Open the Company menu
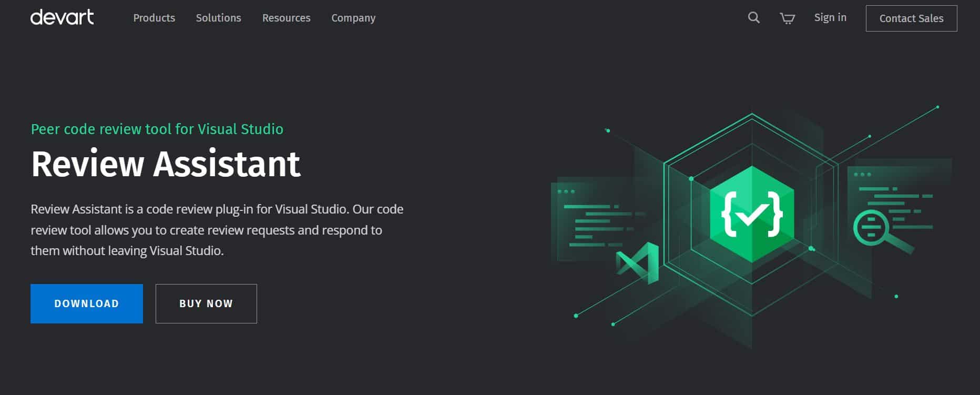The height and width of the screenshot is (395, 980). pyautogui.click(x=353, y=18)
